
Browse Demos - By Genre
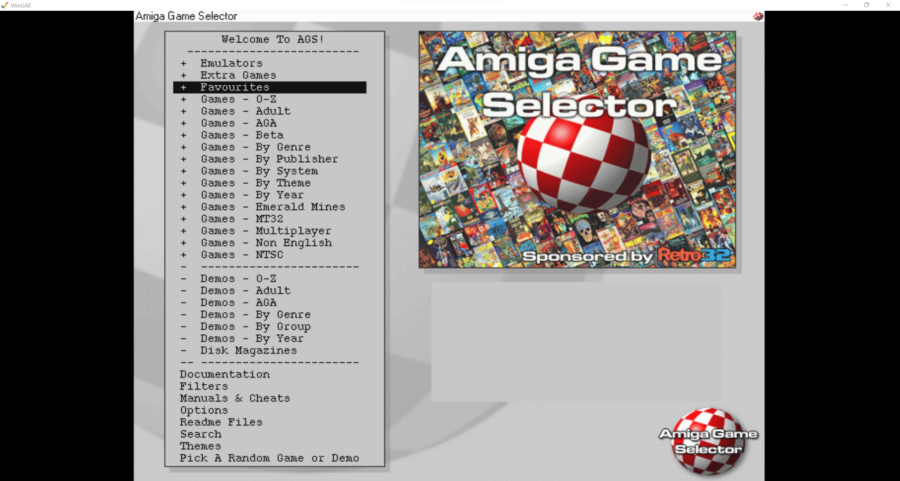click(255, 315)
